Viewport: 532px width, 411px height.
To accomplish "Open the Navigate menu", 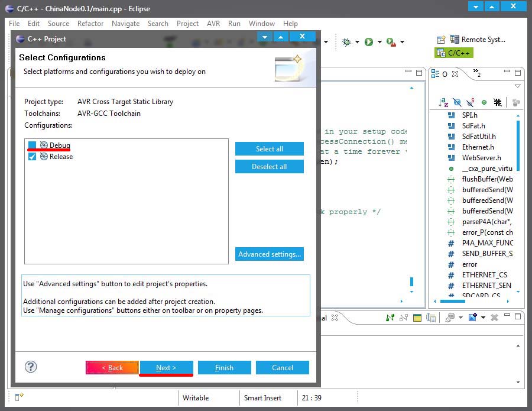I will pyautogui.click(x=125, y=24).
